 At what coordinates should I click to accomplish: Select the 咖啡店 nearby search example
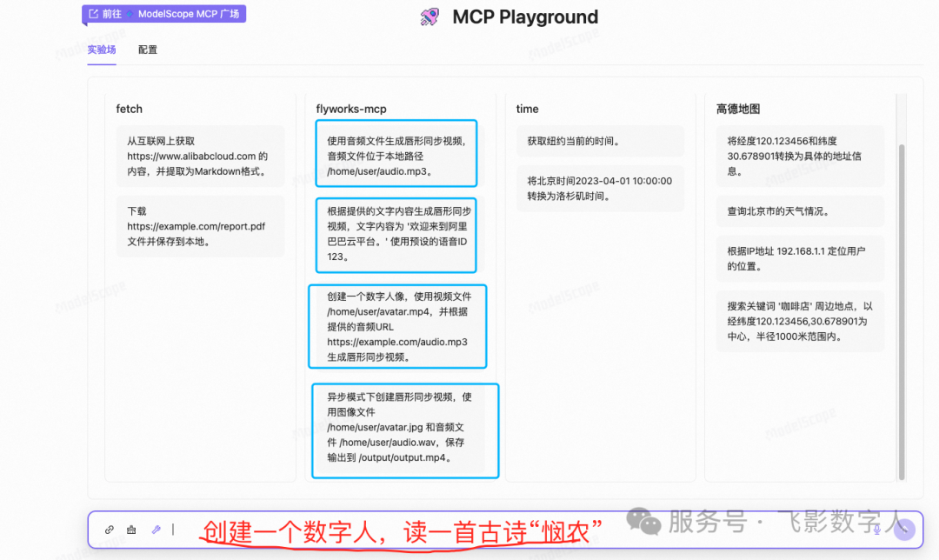coord(800,321)
